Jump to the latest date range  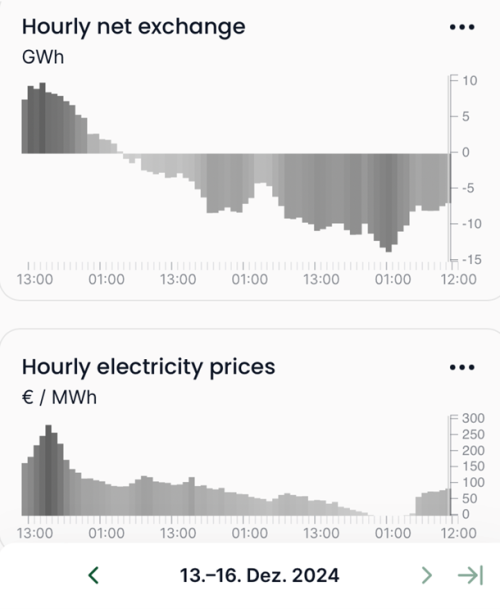pos(470,575)
